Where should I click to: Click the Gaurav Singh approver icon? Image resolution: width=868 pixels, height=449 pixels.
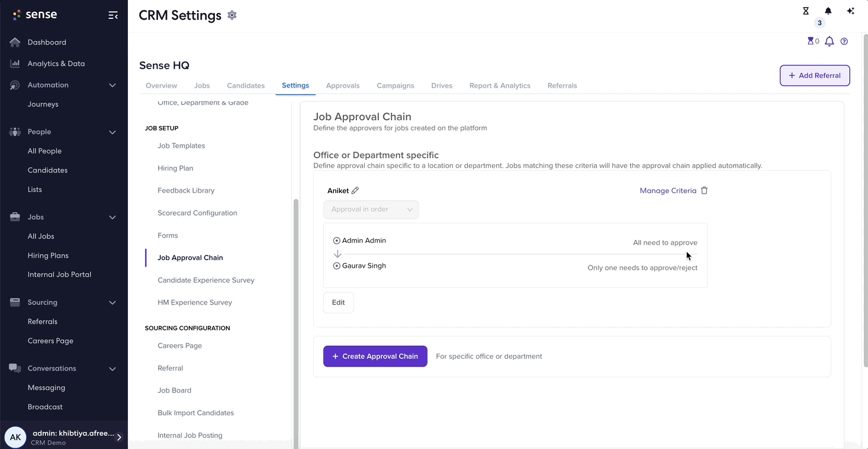(x=337, y=266)
